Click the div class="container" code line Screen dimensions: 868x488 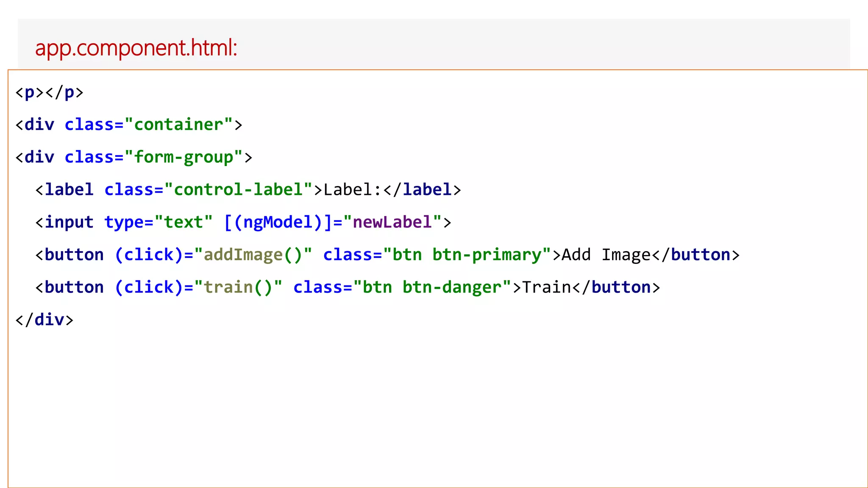coord(129,125)
